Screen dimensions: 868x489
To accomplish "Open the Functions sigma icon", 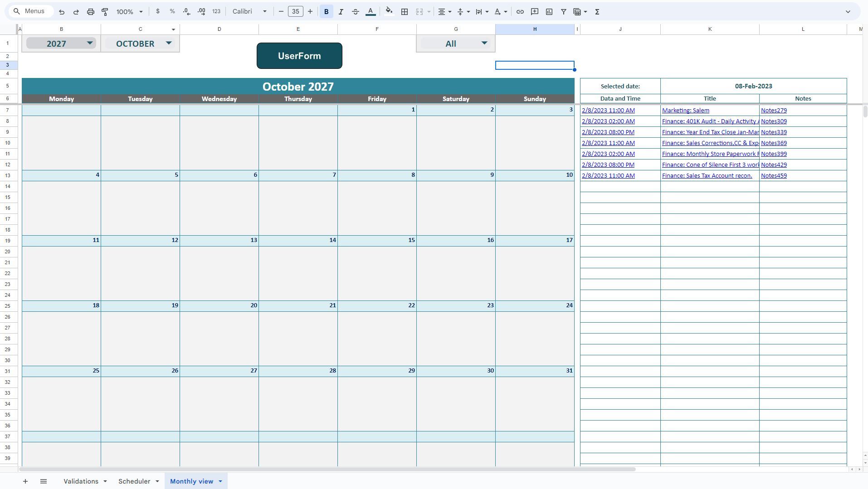I will 597,12.
